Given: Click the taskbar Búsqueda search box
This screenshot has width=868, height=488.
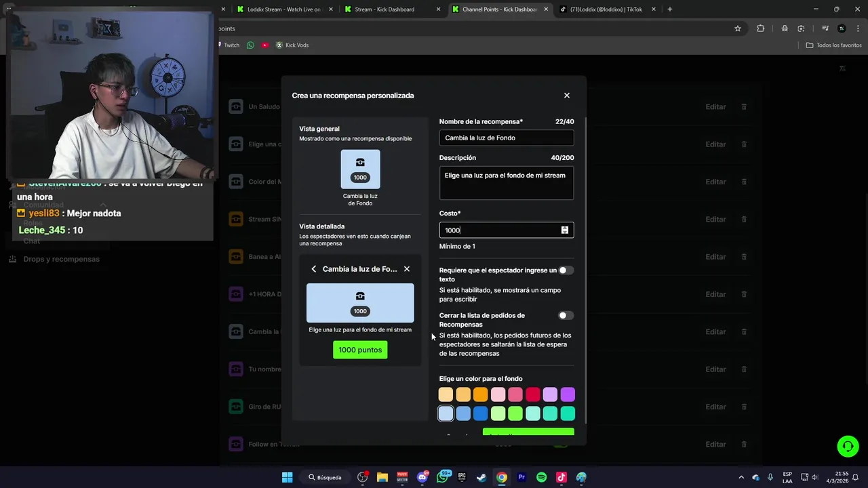Looking at the screenshot, I should [x=325, y=477].
